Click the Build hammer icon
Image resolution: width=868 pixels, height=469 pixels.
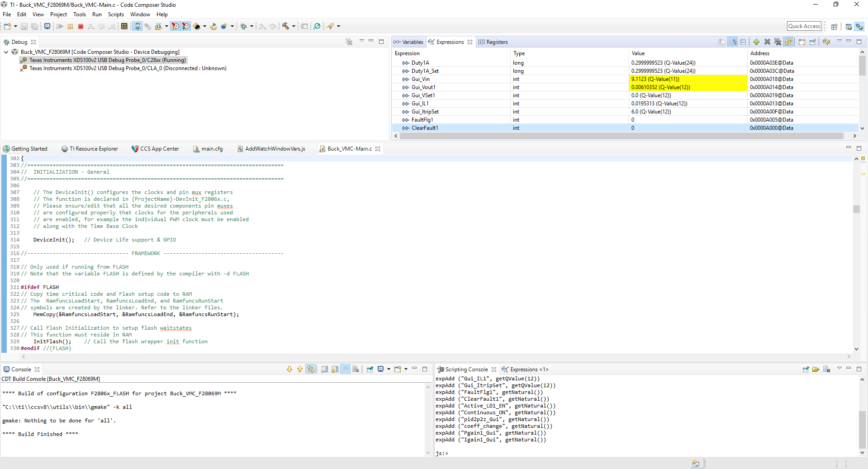tap(285, 27)
